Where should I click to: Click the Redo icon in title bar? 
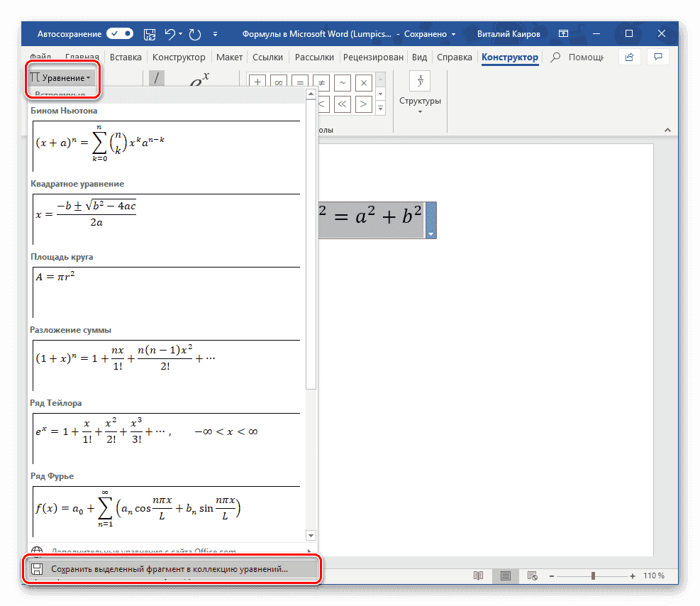pyautogui.click(x=196, y=33)
